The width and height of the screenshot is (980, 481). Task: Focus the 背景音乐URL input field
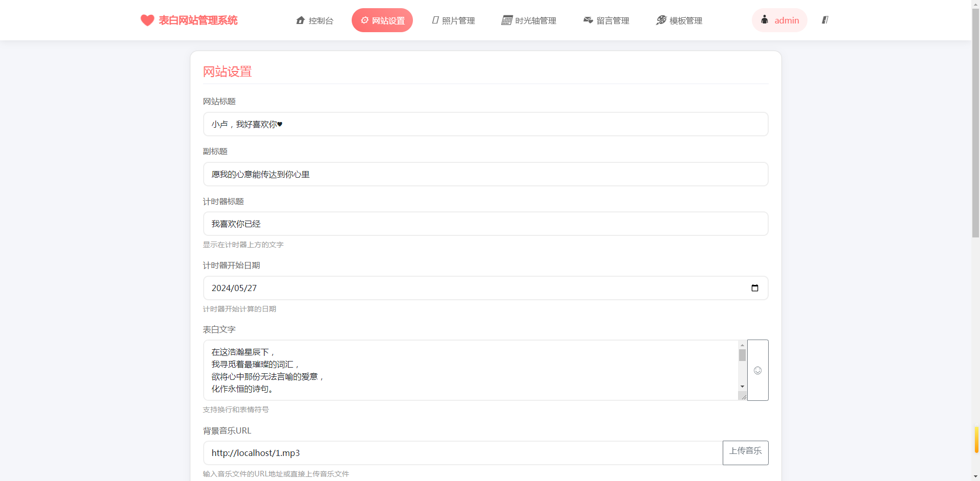463,453
